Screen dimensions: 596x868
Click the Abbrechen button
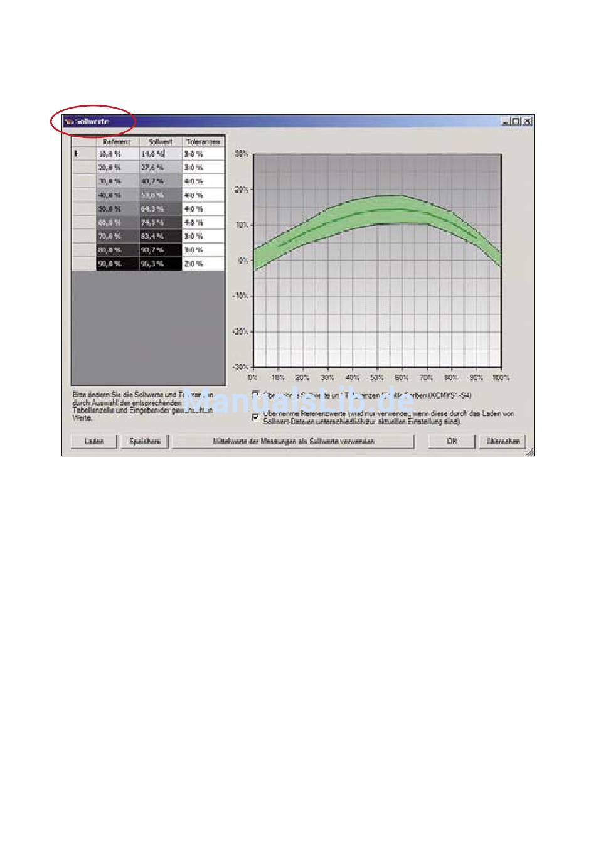coord(503,441)
